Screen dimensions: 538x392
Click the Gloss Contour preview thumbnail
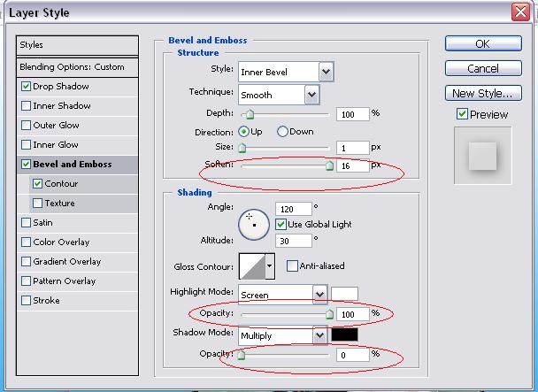(x=252, y=266)
